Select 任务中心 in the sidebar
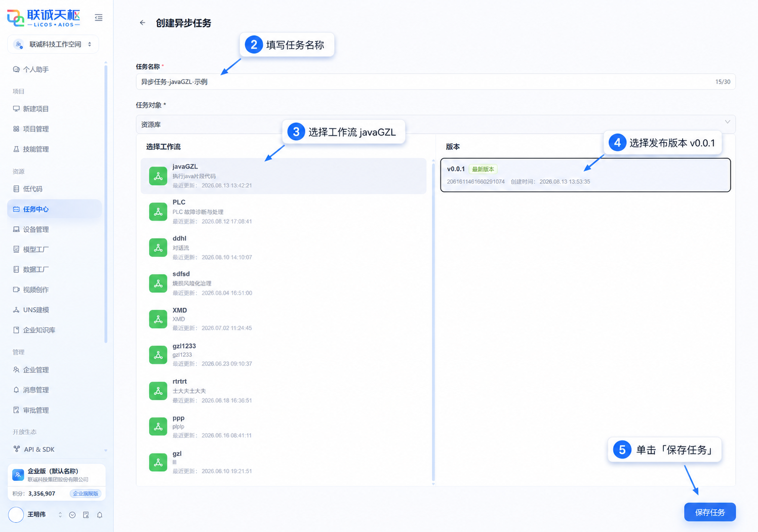The width and height of the screenshot is (758, 532). [x=55, y=209]
